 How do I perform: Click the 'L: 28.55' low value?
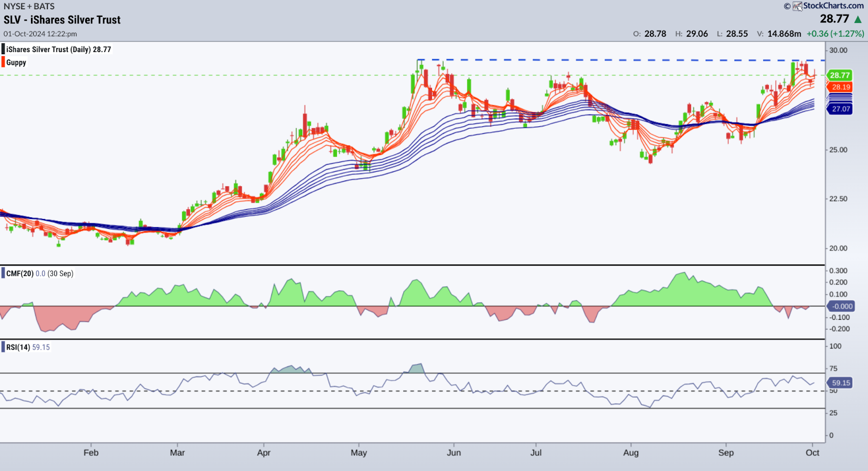point(732,34)
